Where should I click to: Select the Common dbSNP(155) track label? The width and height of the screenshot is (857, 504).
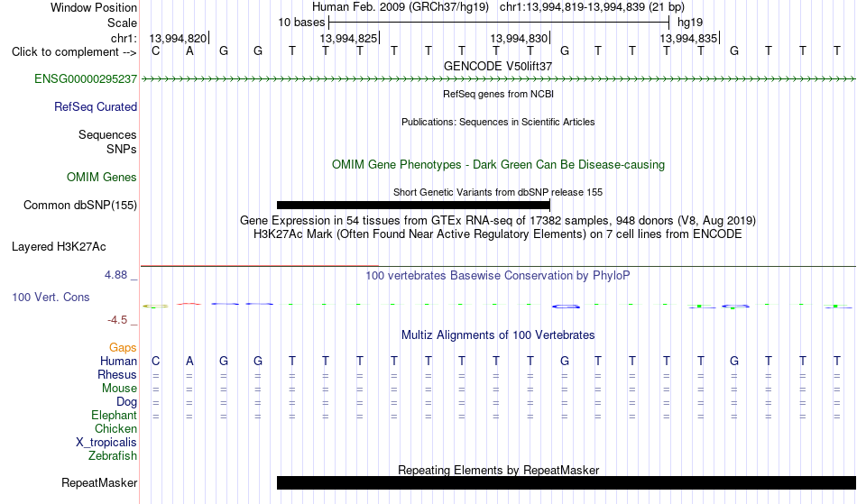pos(80,206)
